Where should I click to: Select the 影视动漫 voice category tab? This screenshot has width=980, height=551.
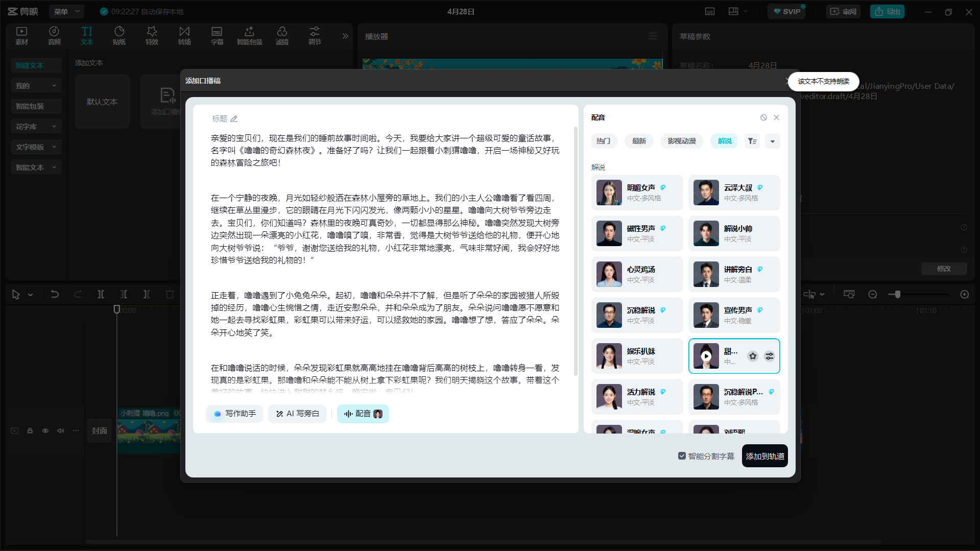(682, 141)
